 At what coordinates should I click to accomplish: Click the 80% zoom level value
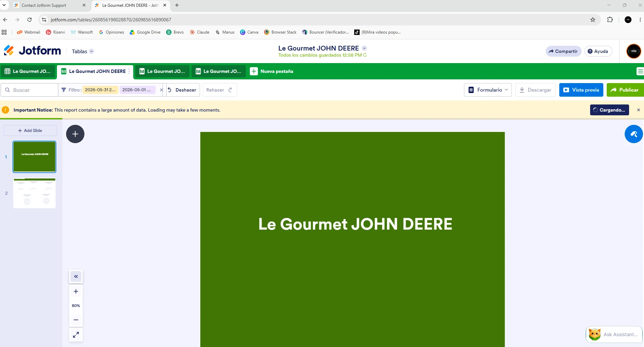tap(76, 306)
